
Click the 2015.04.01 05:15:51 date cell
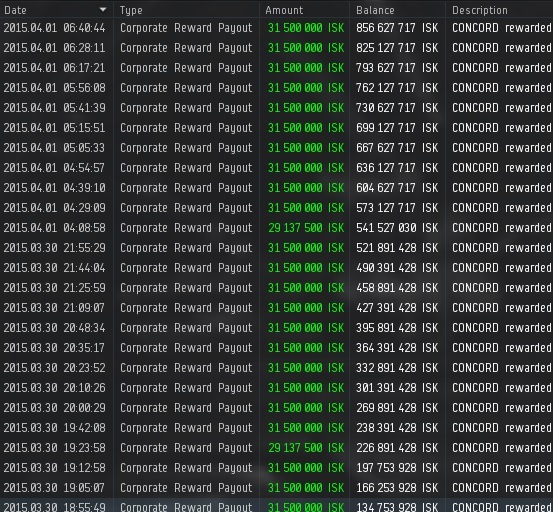tap(54, 128)
